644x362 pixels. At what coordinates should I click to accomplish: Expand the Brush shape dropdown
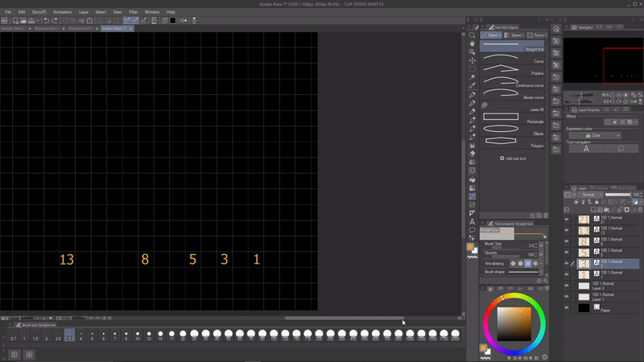541,272
